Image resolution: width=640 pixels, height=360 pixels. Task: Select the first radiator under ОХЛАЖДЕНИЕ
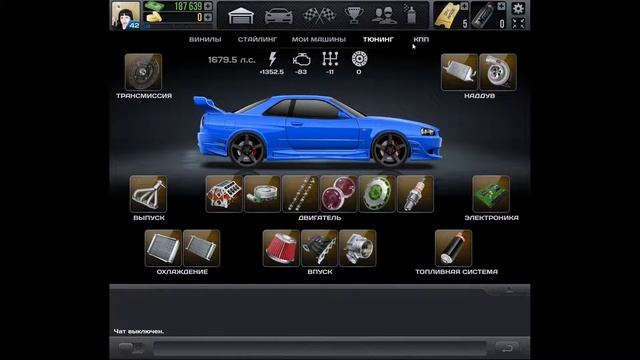[x=163, y=248]
